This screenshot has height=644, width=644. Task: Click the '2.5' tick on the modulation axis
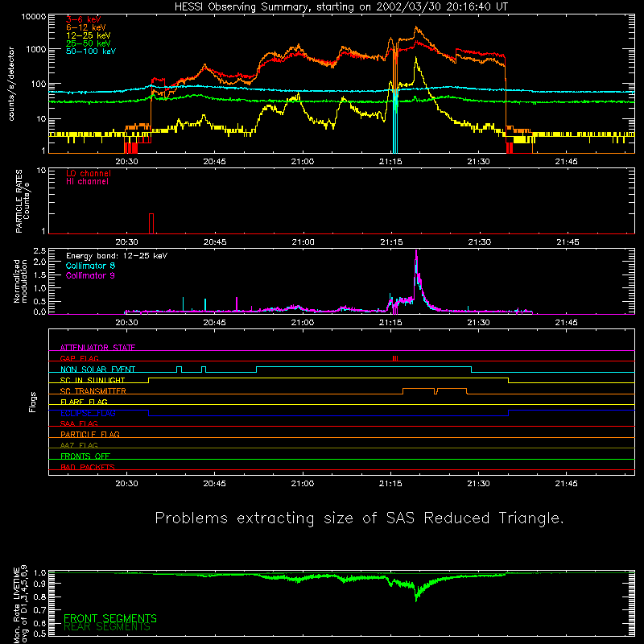coord(41,251)
